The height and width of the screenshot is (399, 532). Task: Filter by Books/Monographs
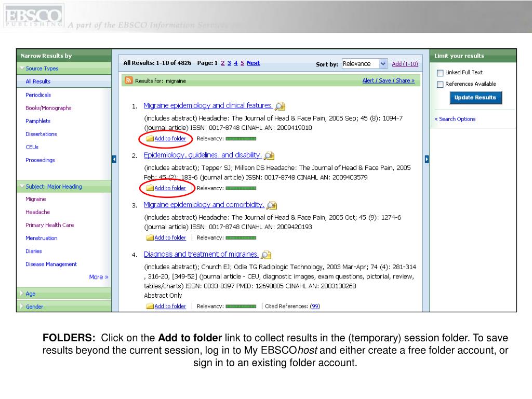click(48, 108)
